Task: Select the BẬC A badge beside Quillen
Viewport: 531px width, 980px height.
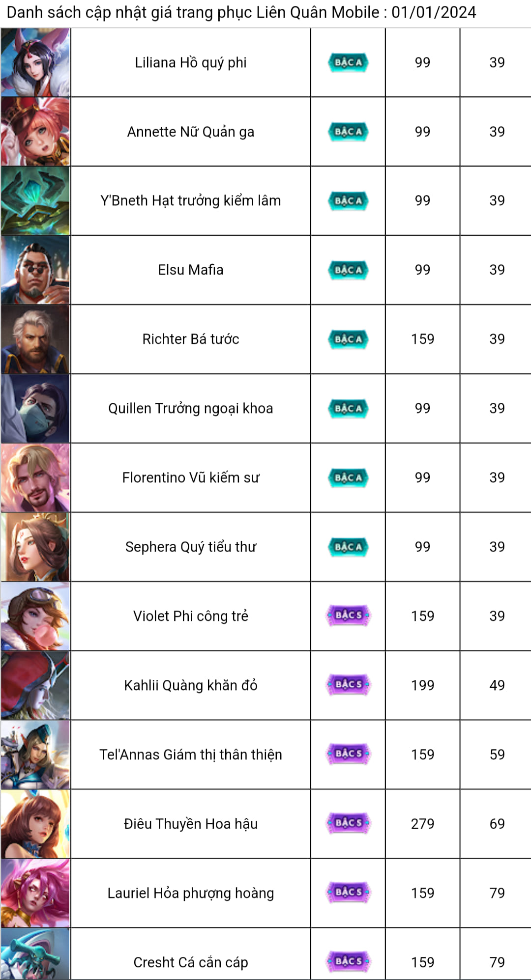Action: click(348, 408)
